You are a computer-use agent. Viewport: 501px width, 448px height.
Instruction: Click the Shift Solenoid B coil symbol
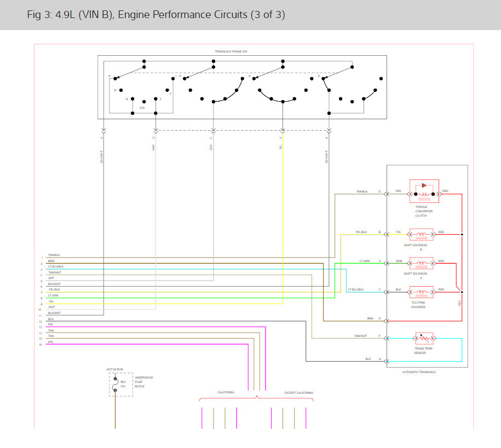point(422,234)
